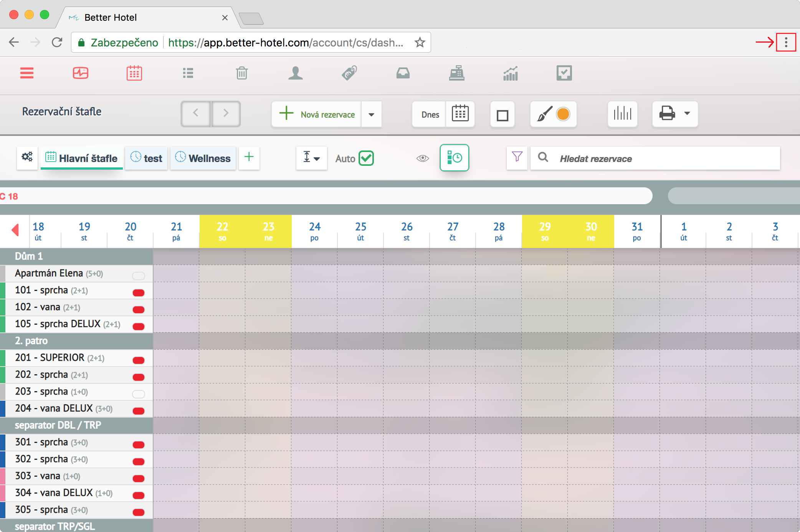Click the Nová rezervace button
Viewport: 800px width, 532px height.
point(317,114)
